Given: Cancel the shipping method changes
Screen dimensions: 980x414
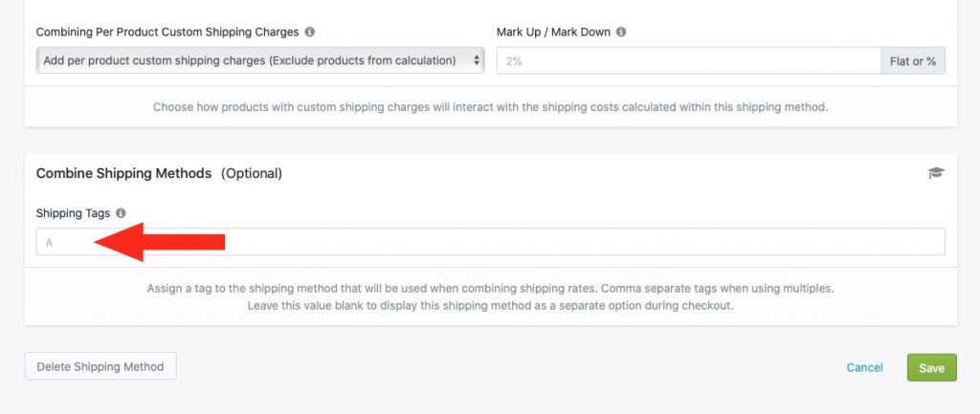Looking at the screenshot, I should [864, 367].
